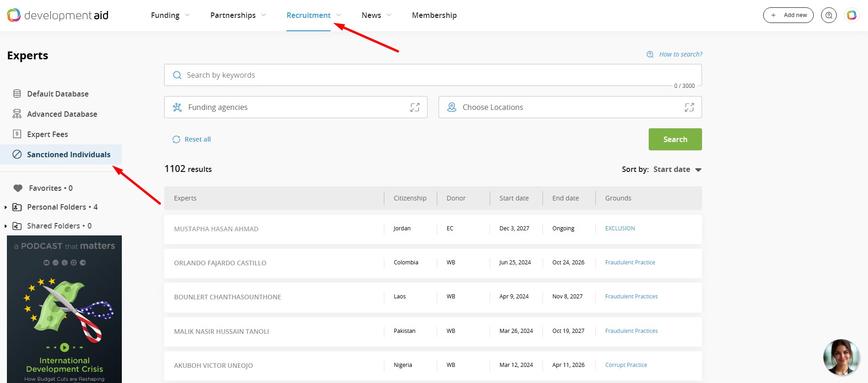
Task: Open the help circle icon in header
Action: click(828, 15)
